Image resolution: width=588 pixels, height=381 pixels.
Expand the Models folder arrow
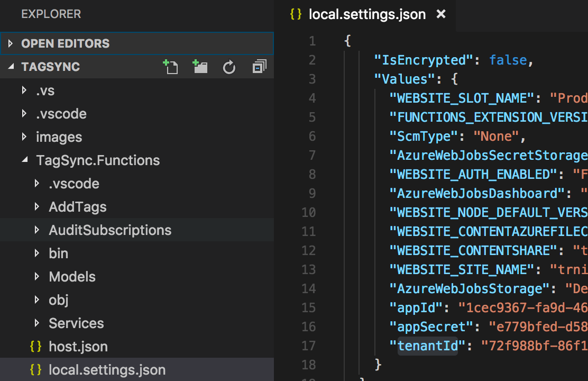[x=37, y=276]
